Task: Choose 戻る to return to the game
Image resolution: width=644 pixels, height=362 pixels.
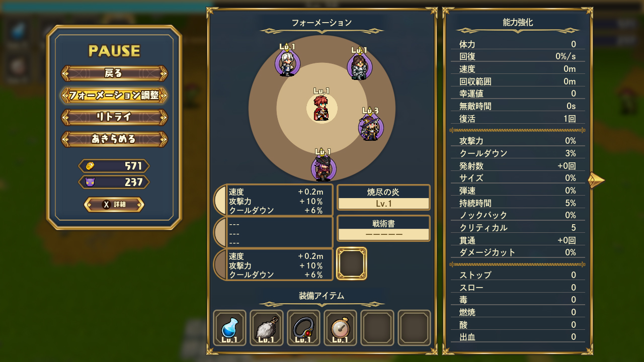Action: coord(114,73)
